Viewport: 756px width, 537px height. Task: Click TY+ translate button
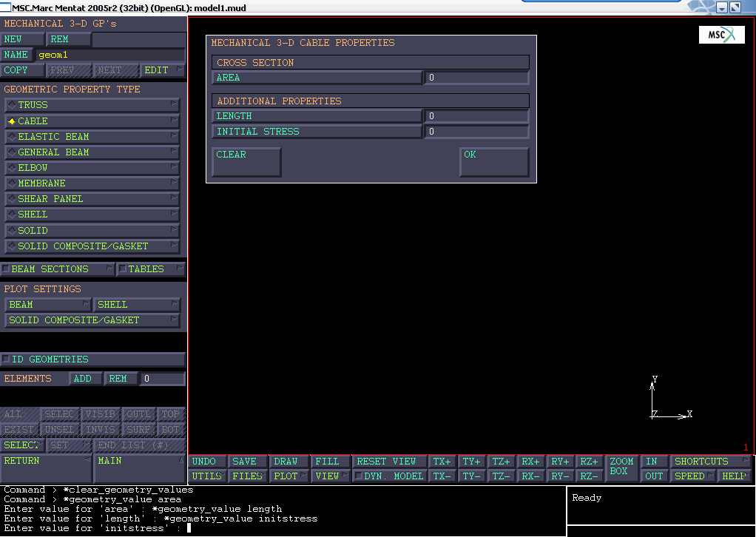(x=472, y=462)
